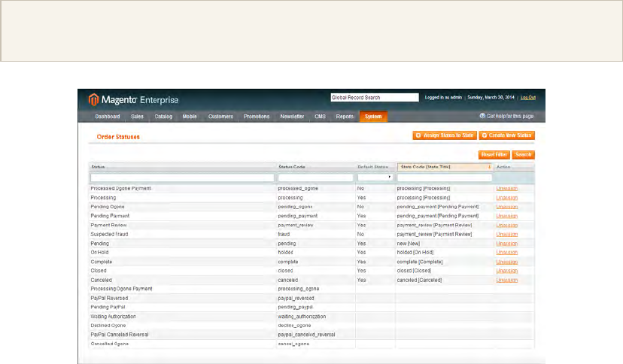
Task: Open the Customers menu
Action: (x=220, y=117)
